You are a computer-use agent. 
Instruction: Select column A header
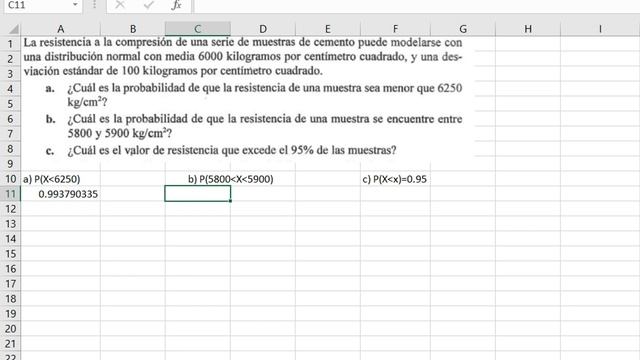point(60,29)
